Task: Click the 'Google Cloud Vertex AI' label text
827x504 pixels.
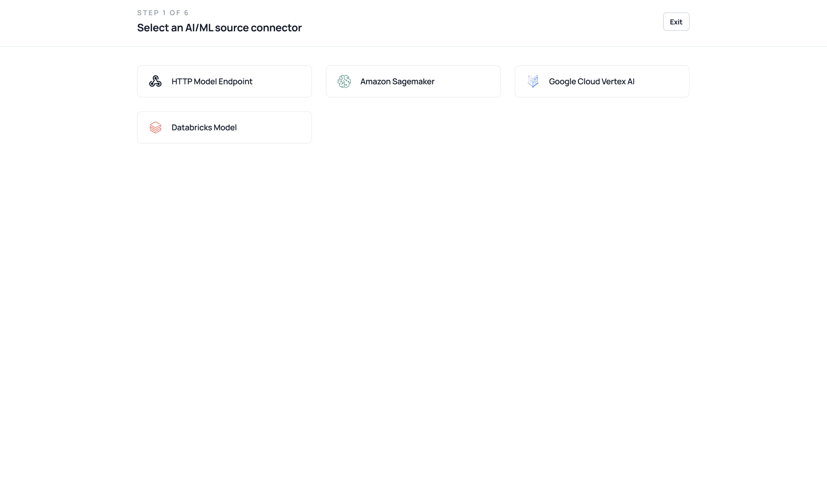Action: click(x=592, y=81)
